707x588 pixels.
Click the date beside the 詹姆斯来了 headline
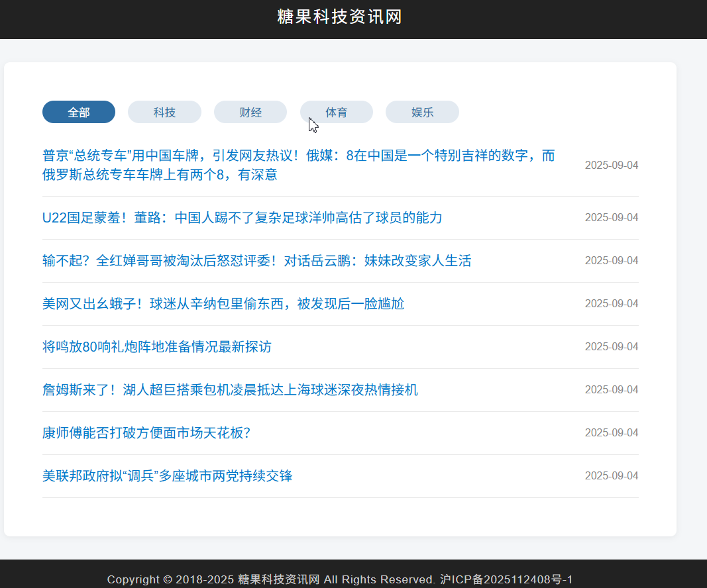tap(611, 390)
